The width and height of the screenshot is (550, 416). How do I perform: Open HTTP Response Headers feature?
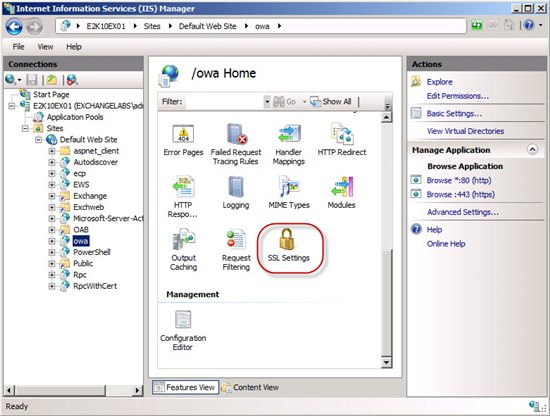(183, 197)
